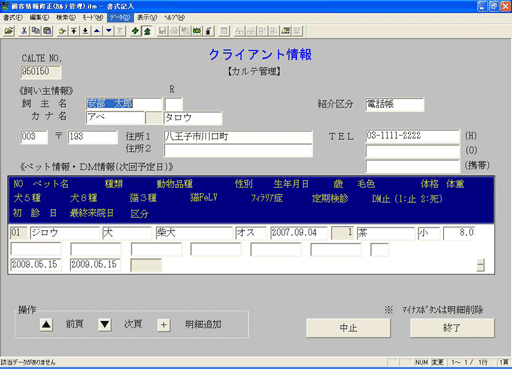Open the 検索(S) menu

coord(66,17)
